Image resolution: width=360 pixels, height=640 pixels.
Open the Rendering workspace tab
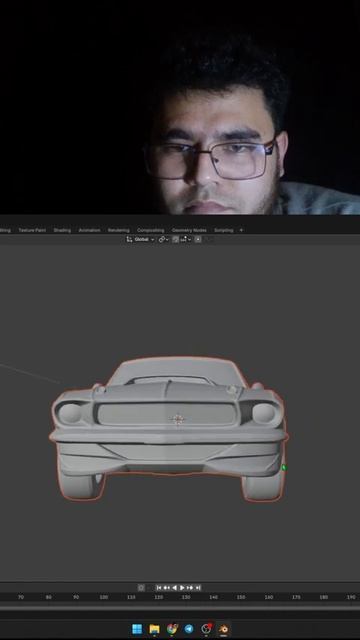coord(119,230)
